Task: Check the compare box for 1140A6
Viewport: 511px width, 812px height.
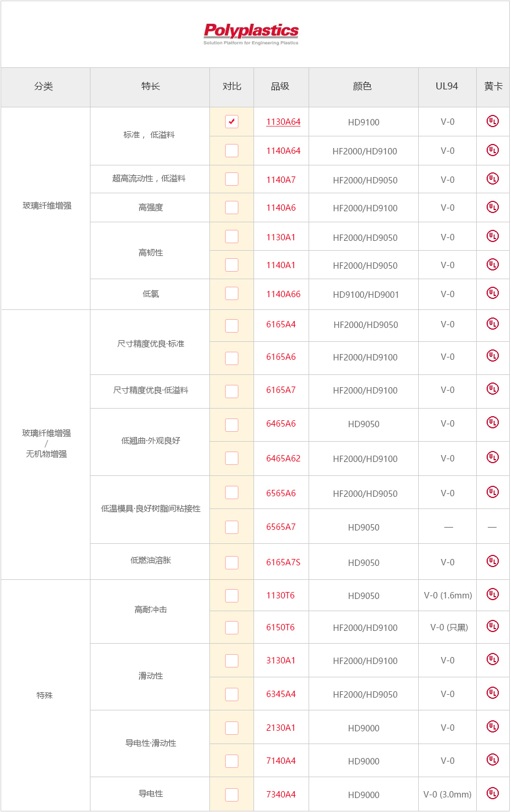Action: (231, 207)
